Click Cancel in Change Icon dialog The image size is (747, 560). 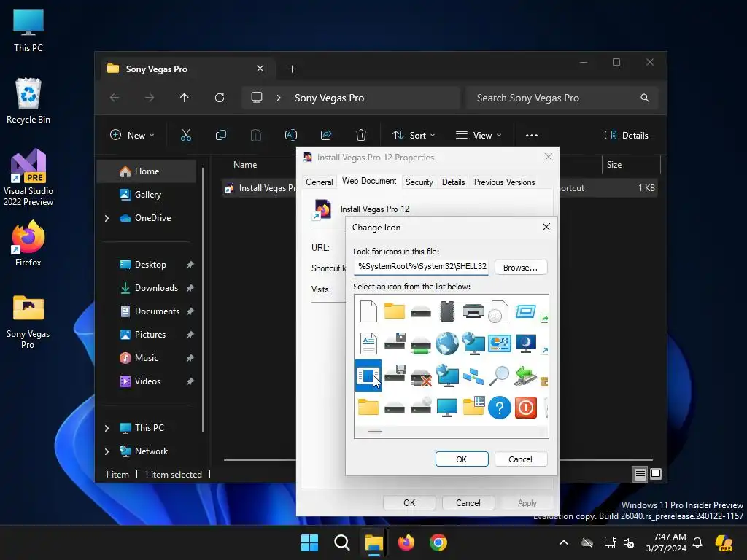tap(520, 459)
